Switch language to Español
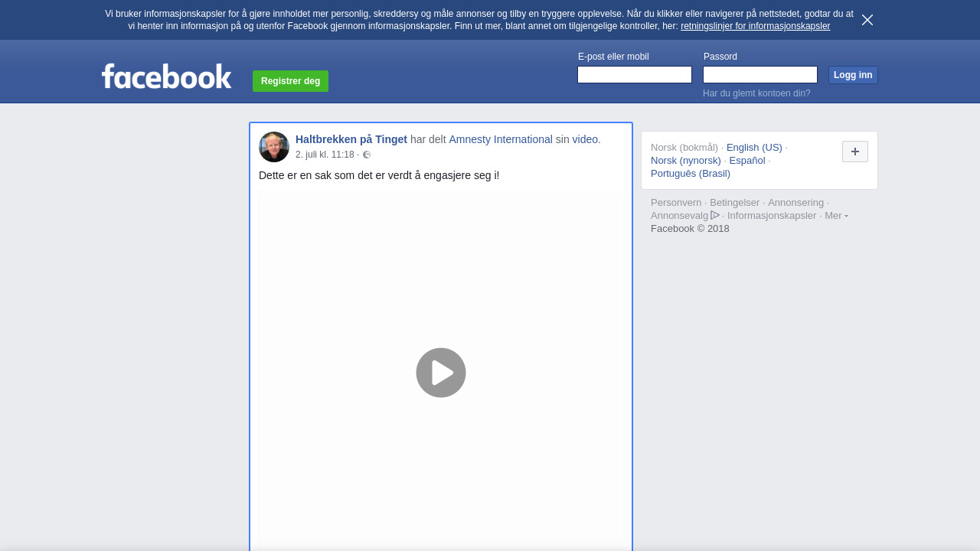The height and width of the screenshot is (551, 980). coord(747,160)
